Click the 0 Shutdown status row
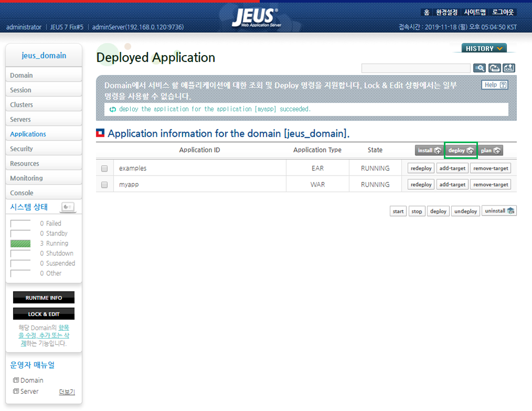This screenshot has height=411, width=532. pyautogui.click(x=42, y=253)
